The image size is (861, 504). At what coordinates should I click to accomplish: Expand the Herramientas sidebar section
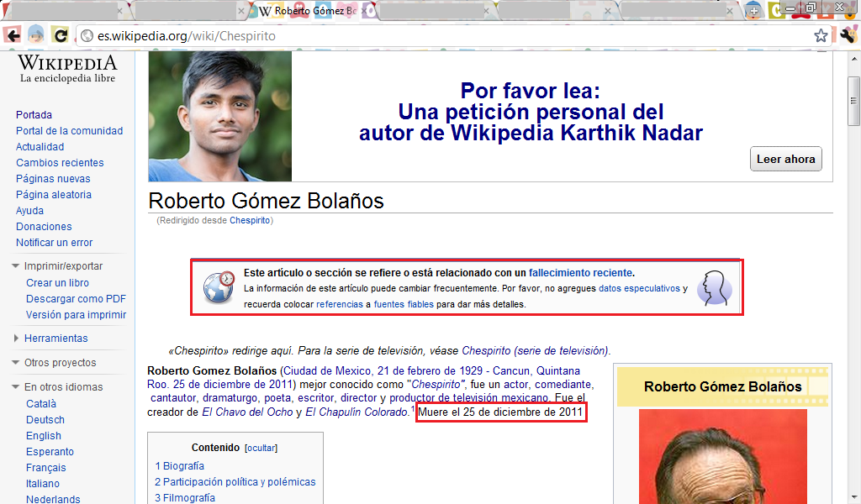[x=16, y=339]
